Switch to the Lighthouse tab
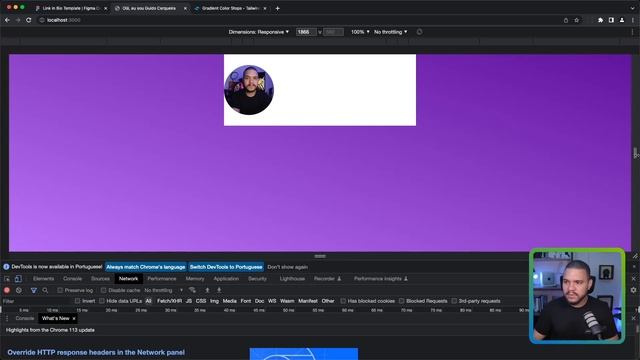Image resolution: width=640 pixels, height=360 pixels. (x=292, y=279)
